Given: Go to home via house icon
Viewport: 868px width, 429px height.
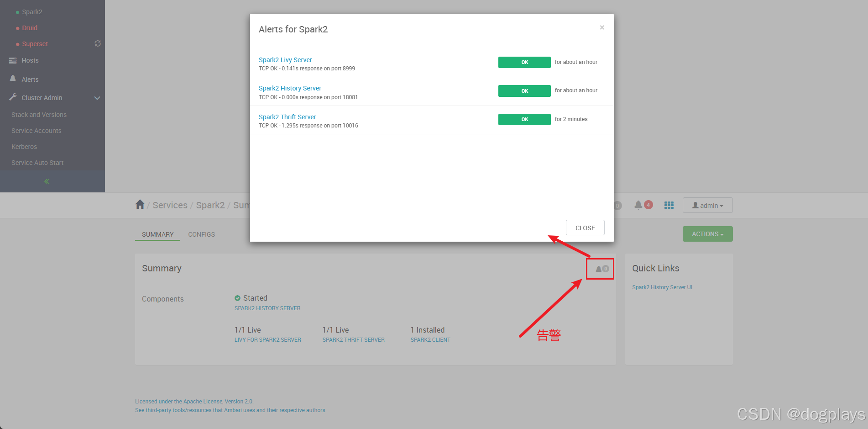Looking at the screenshot, I should pyautogui.click(x=140, y=204).
